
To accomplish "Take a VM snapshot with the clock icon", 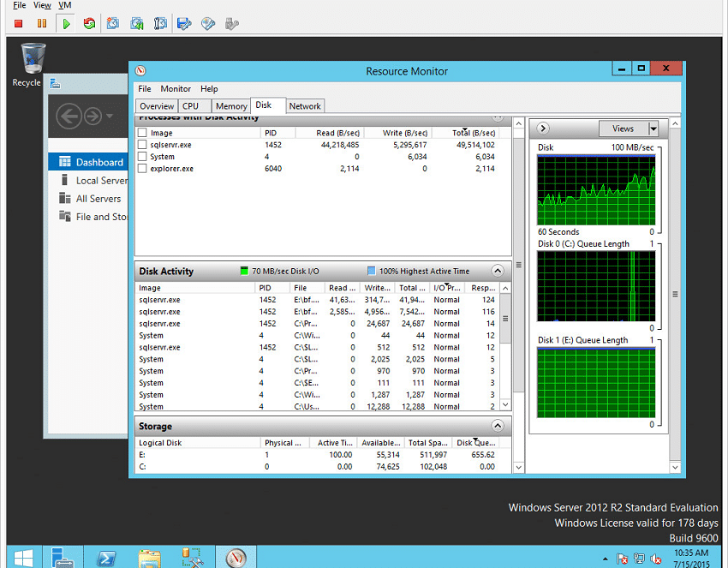I will click(113, 23).
